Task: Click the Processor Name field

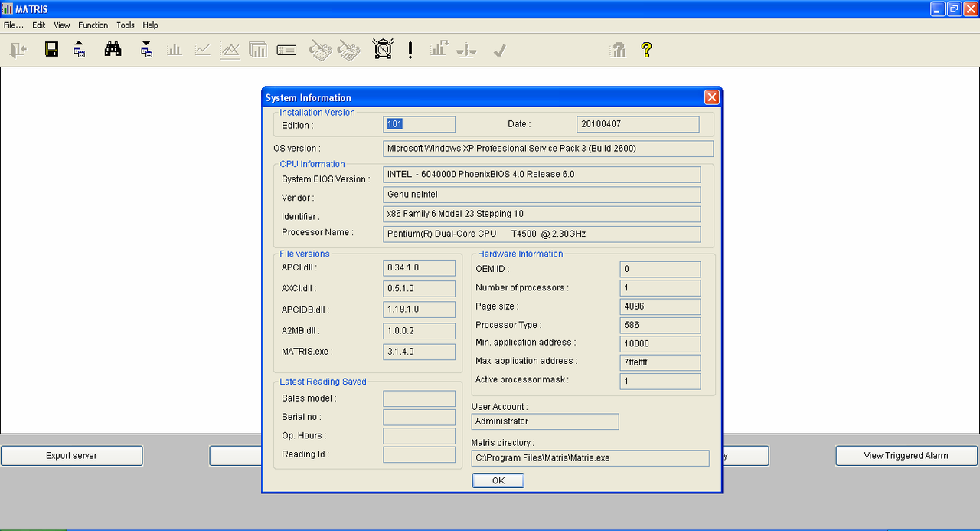Action: [x=542, y=234]
